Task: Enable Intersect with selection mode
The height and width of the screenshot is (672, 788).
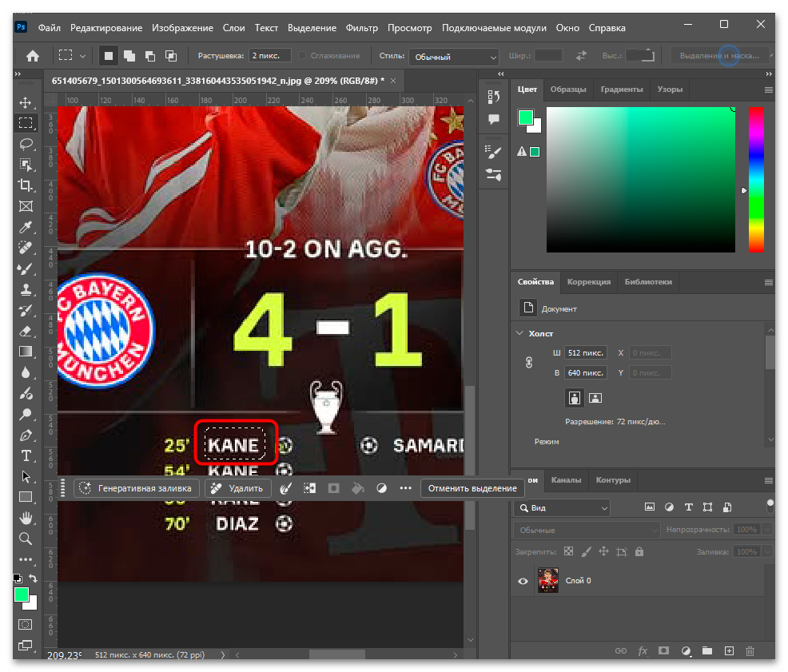Action: 171,56
